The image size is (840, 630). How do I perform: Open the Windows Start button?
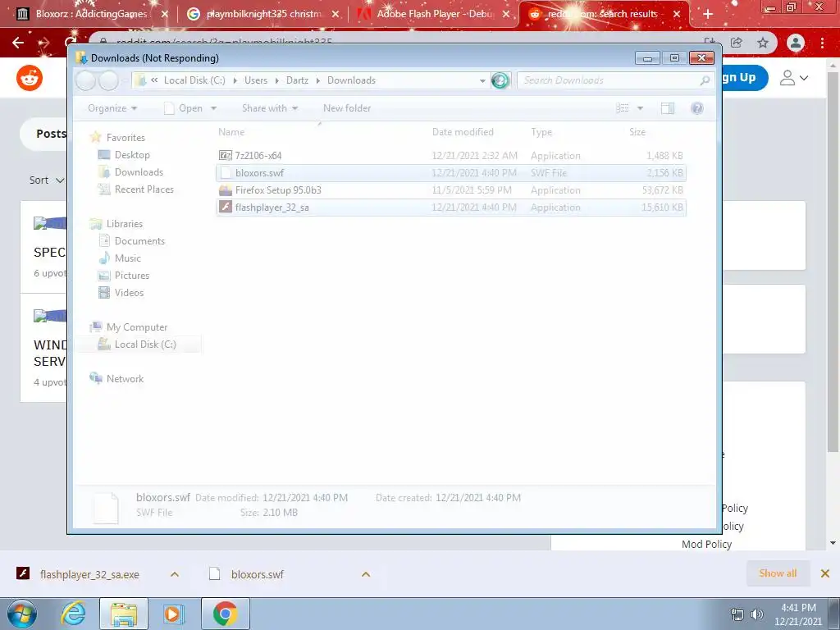pos(22,614)
